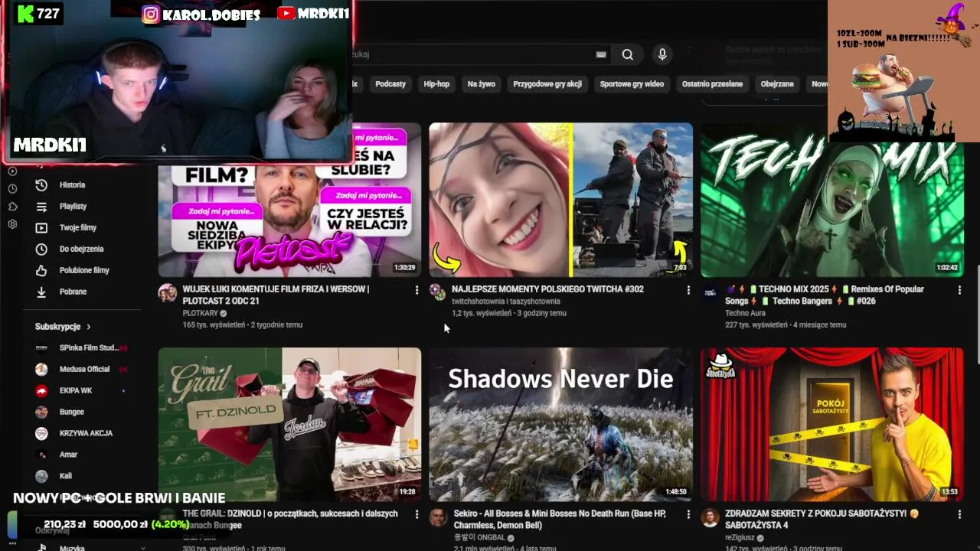Image resolution: width=980 pixels, height=551 pixels.
Task: Click the puzzle-piece icon in narrow left strip
Action: pos(12,207)
